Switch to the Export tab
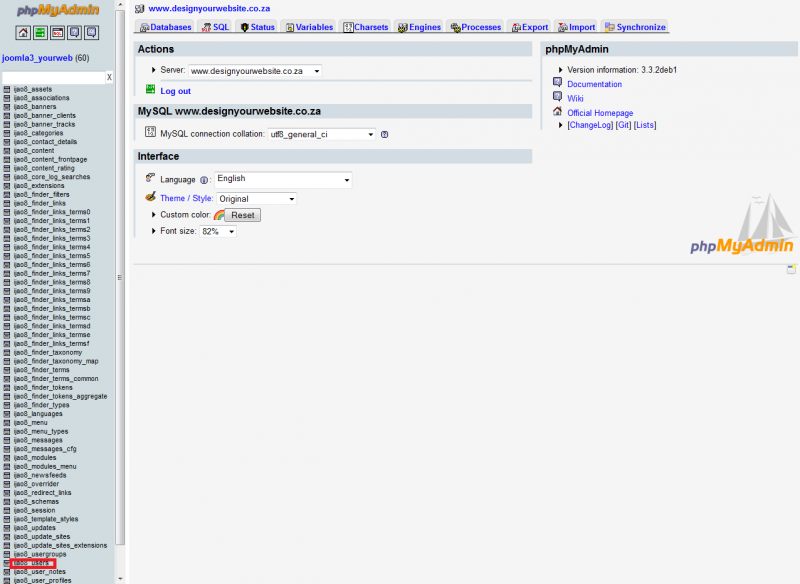The height and width of the screenshot is (584, 800). click(x=530, y=27)
